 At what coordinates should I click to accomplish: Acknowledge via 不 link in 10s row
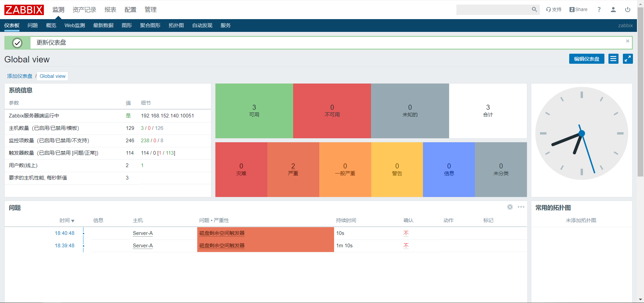click(x=406, y=233)
